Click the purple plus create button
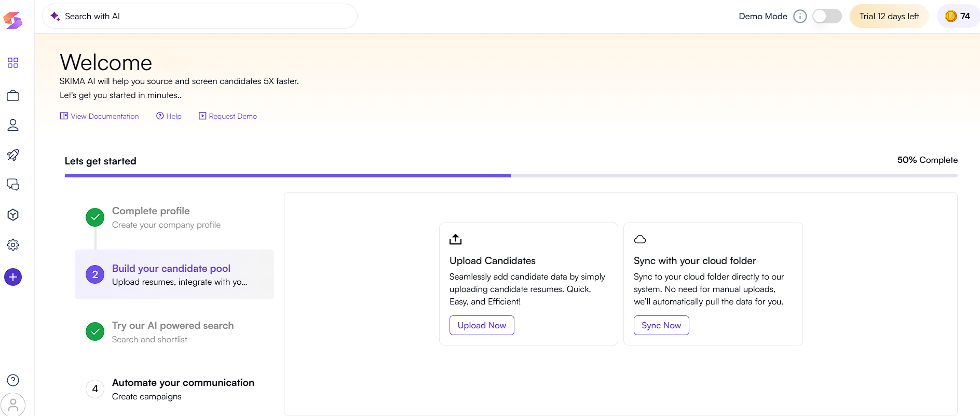 [13, 277]
